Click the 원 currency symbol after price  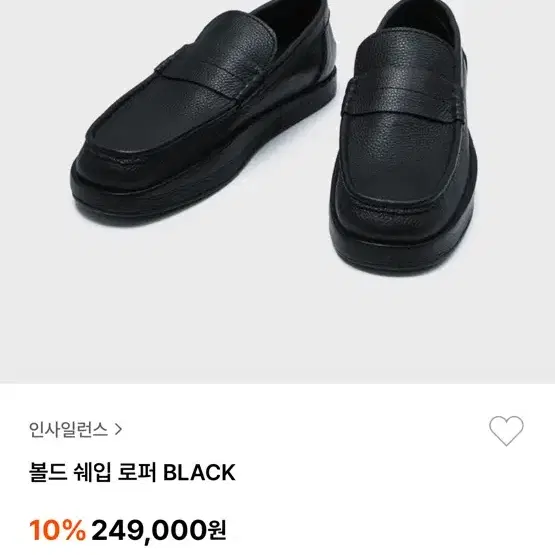(217, 532)
